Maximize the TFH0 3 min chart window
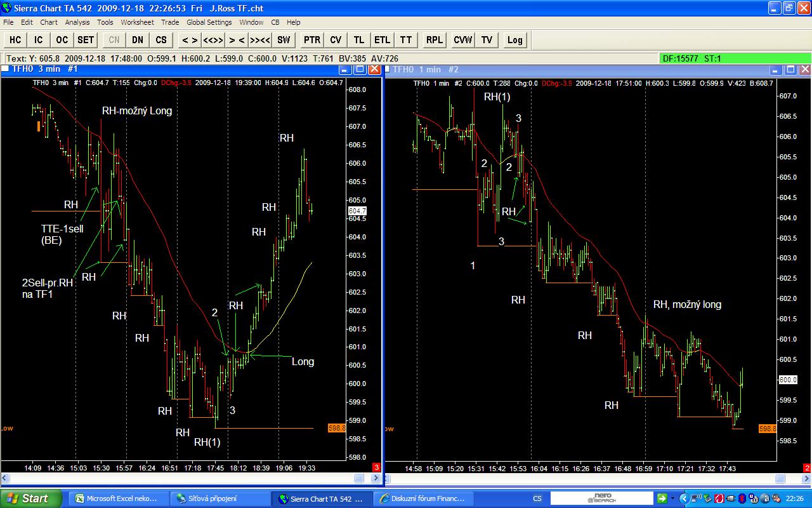The width and height of the screenshot is (812, 508). pyautogui.click(x=360, y=69)
